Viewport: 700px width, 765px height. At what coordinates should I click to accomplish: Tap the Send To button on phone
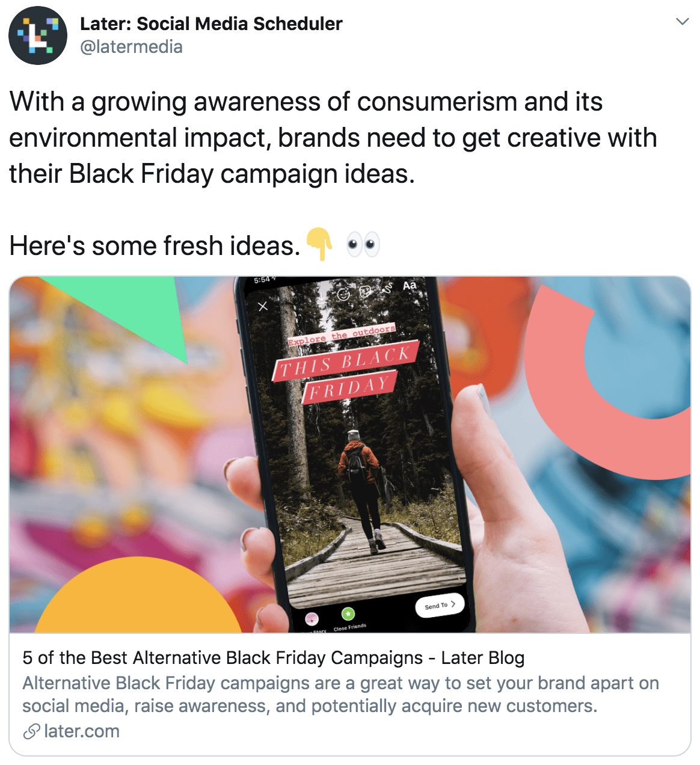coord(440,605)
